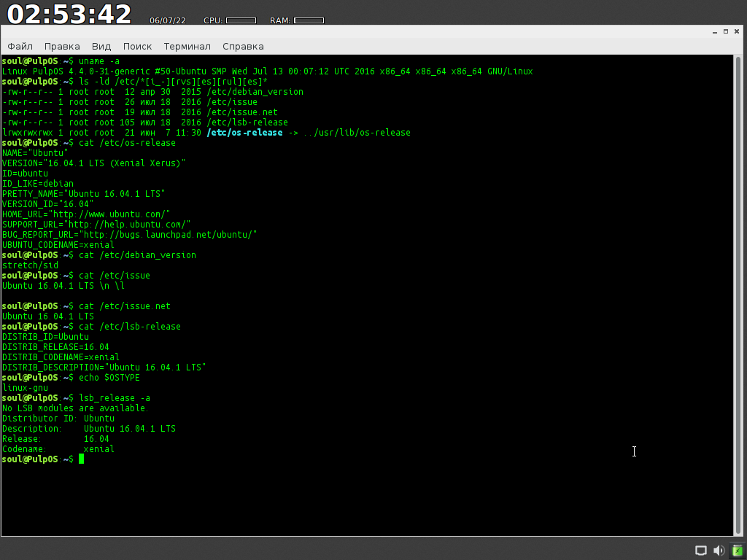The width and height of the screenshot is (747, 560).
Task: Click the '/etc/issue.net' file listing entry
Action: [242, 112]
